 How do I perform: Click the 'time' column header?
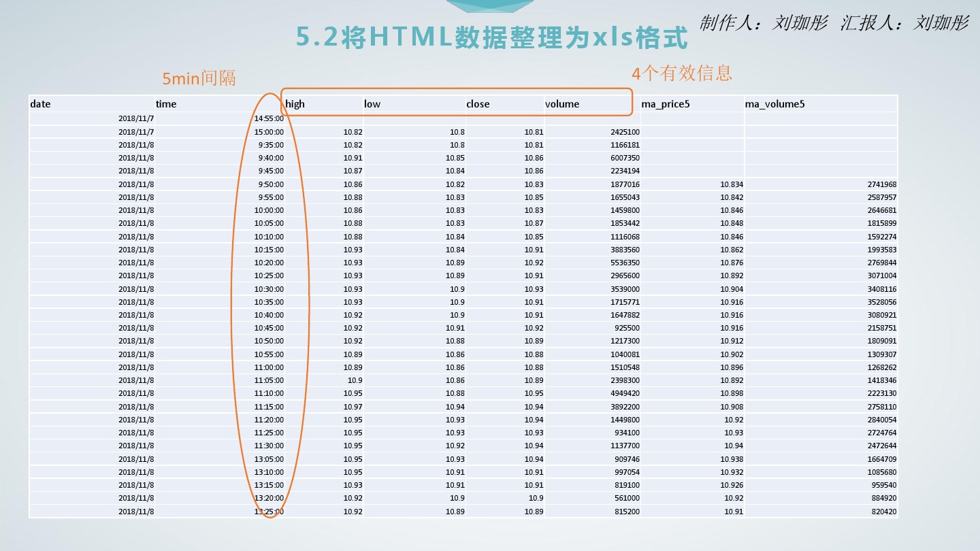[x=166, y=104]
